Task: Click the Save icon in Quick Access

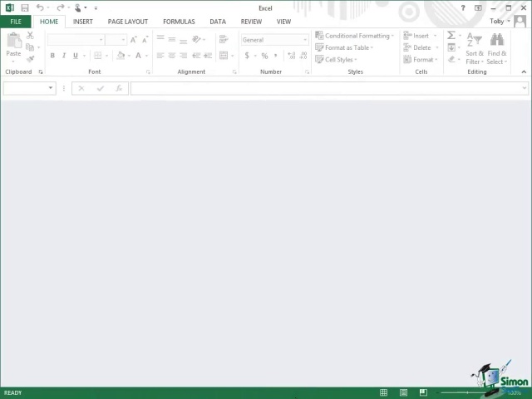Action: pos(25,7)
